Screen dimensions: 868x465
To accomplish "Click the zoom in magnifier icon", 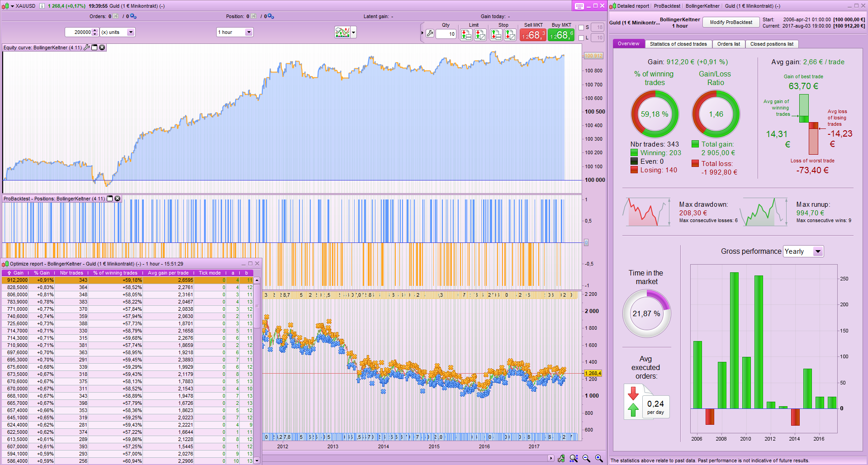I will coord(599,458).
